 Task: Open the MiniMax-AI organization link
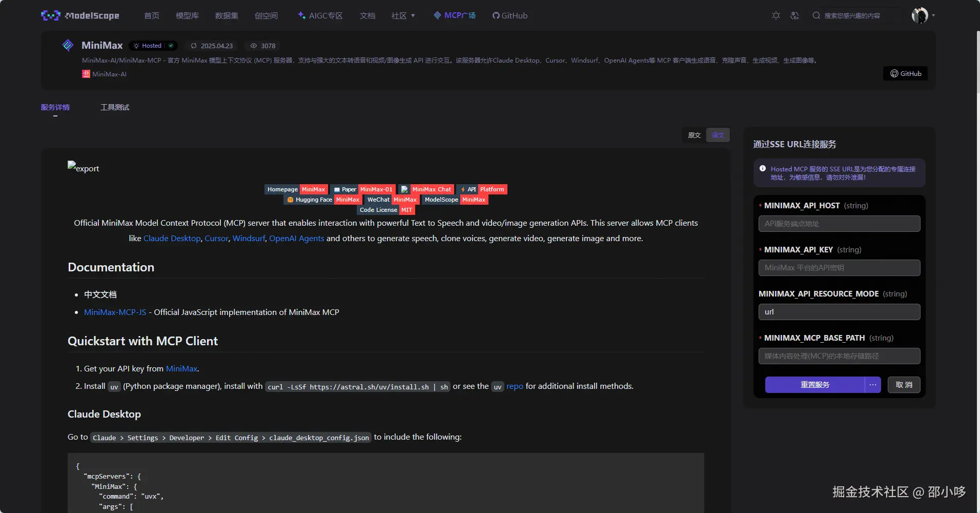click(x=105, y=74)
